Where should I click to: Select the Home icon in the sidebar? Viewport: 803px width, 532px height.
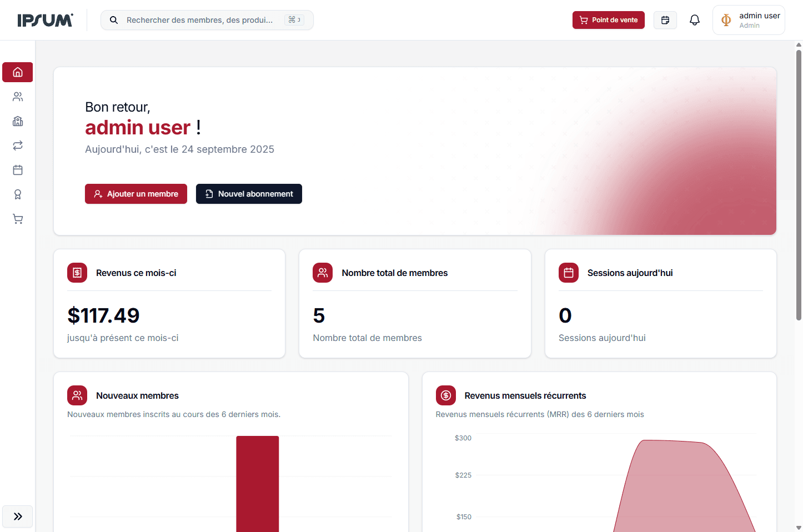tap(17, 72)
